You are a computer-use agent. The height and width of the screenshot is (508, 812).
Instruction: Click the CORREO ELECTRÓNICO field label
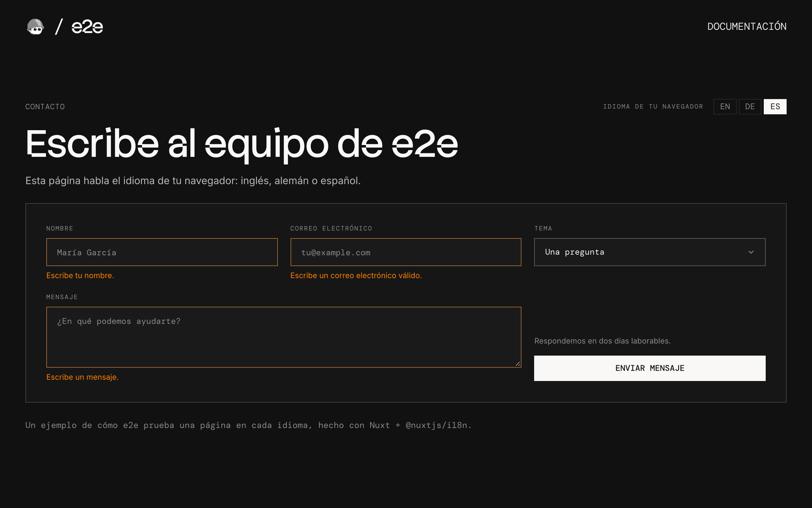[x=331, y=229]
